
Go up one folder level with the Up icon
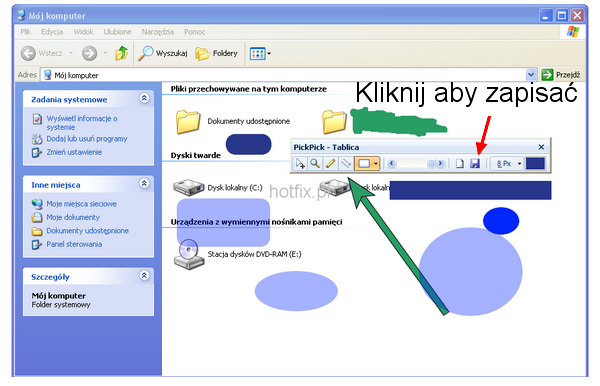(x=122, y=53)
